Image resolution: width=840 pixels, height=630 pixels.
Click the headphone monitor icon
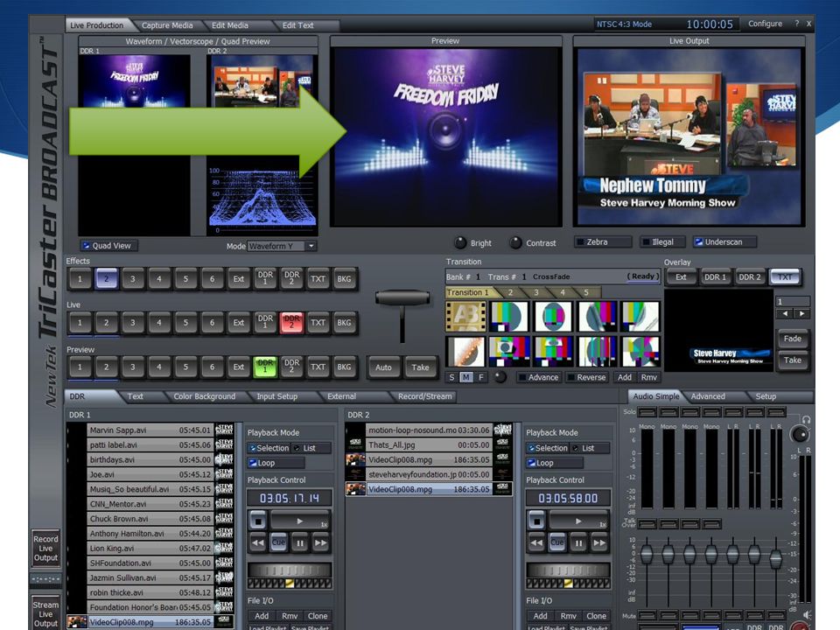tap(806, 419)
